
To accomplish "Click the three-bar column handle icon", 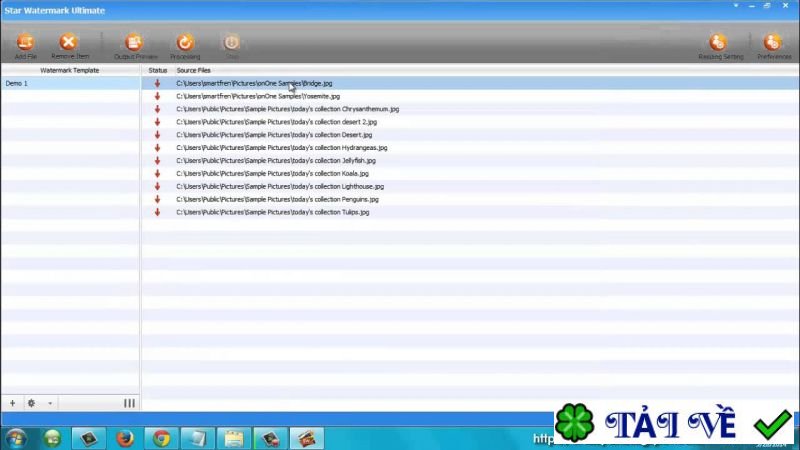I will pos(130,403).
